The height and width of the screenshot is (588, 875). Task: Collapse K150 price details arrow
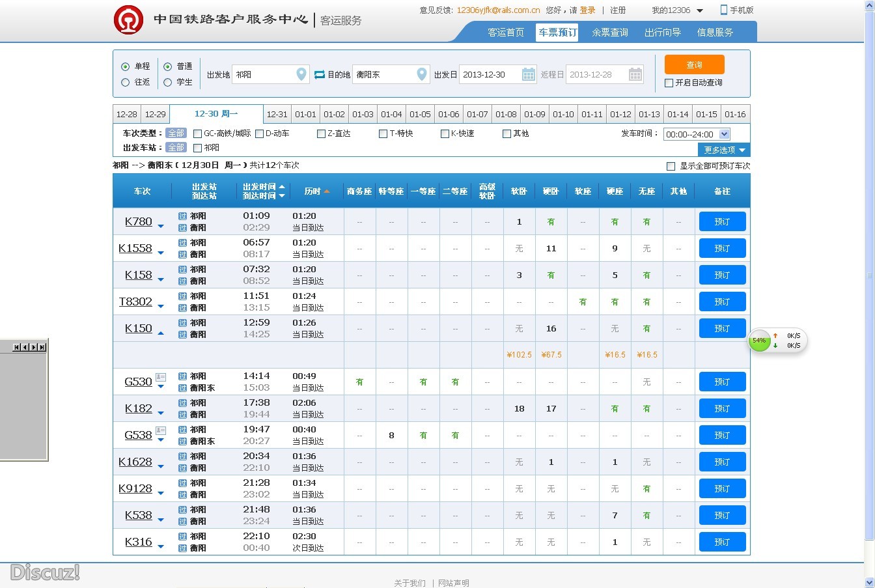point(161,333)
